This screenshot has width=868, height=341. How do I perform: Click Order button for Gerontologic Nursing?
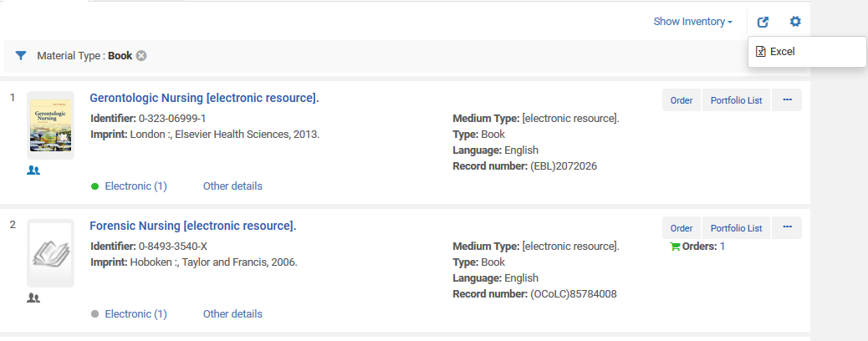[x=682, y=100]
